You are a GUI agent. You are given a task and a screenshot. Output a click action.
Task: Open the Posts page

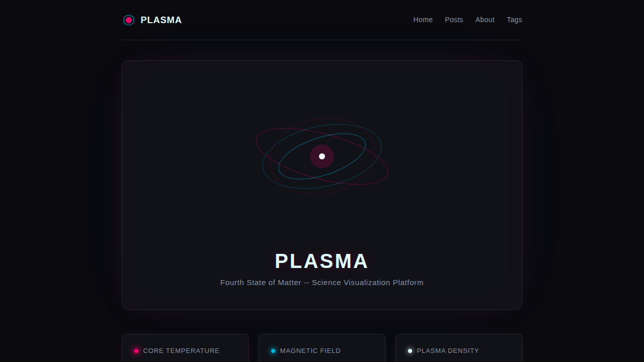point(454,20)
